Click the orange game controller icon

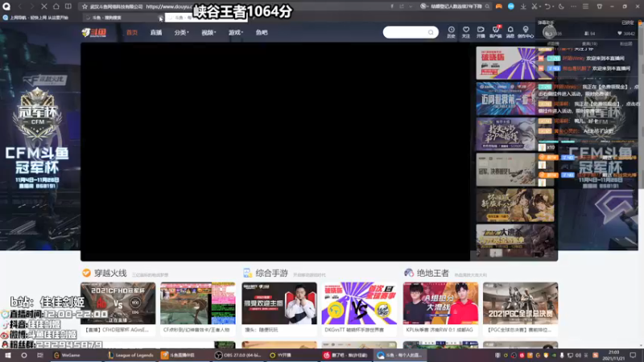pos(498,6)
